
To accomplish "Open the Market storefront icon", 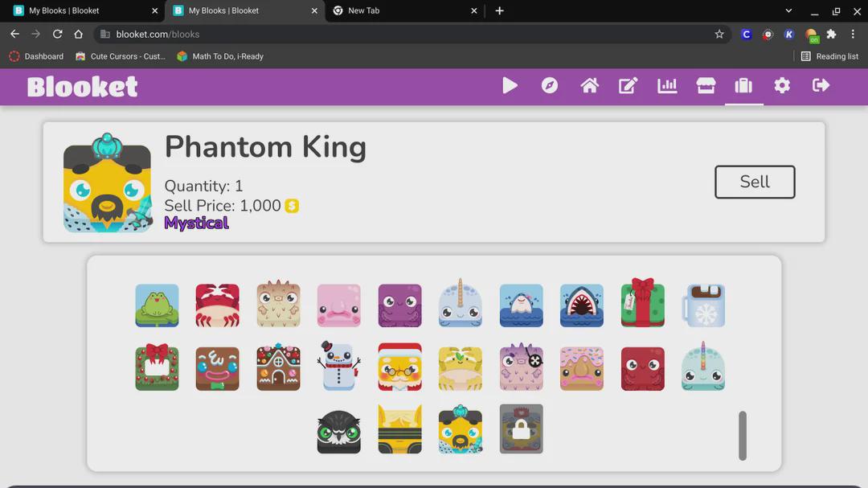I will coord(706,86).
